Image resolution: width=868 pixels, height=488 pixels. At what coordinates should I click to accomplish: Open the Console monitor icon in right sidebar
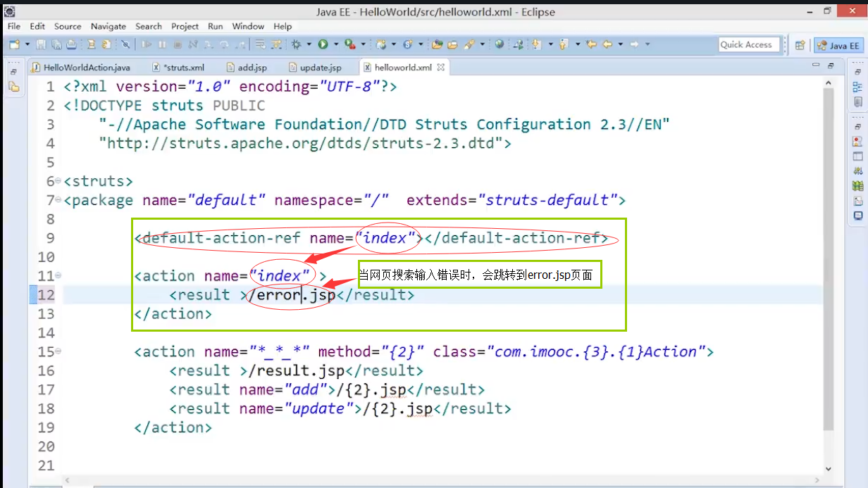click(x=857, y=215)
